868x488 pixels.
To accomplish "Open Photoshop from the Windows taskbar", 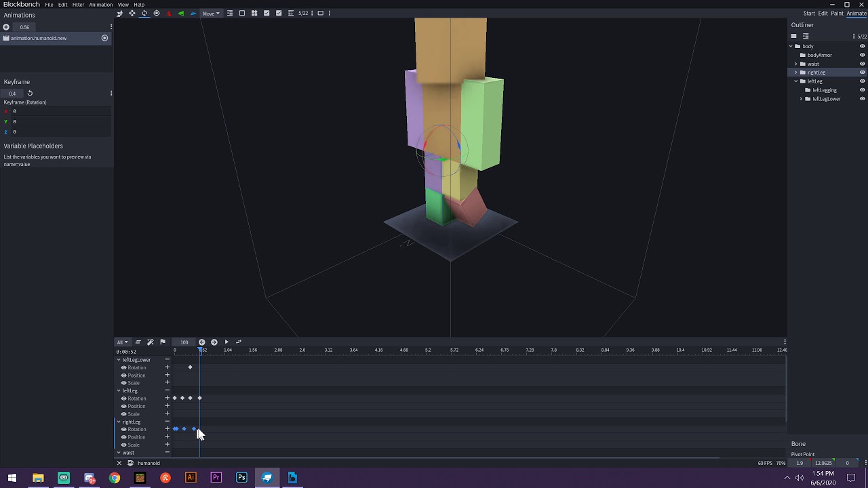I will [241, 478].
